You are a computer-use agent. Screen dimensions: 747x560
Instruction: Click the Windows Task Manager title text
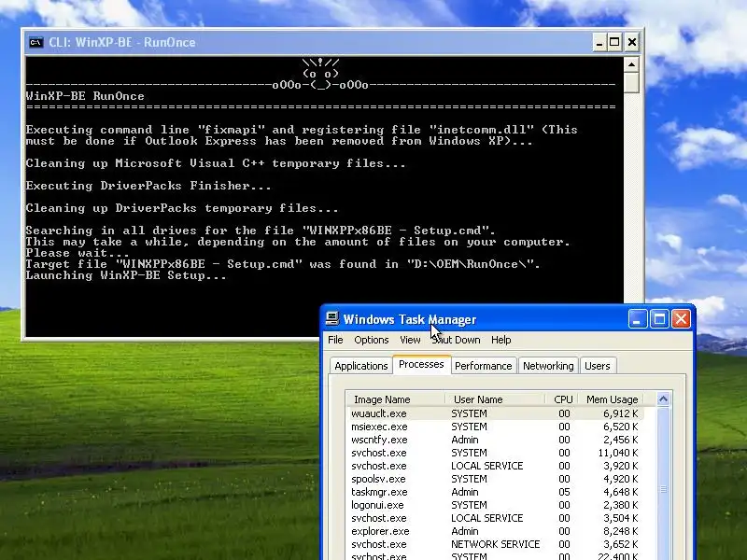[410, 319]
